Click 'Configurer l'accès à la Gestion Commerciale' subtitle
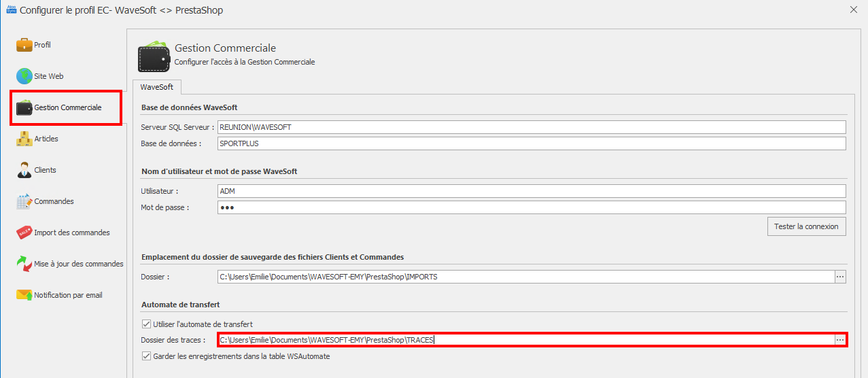Image resolution: width=868 pixels, height=378 pixels. click(245, 62)
